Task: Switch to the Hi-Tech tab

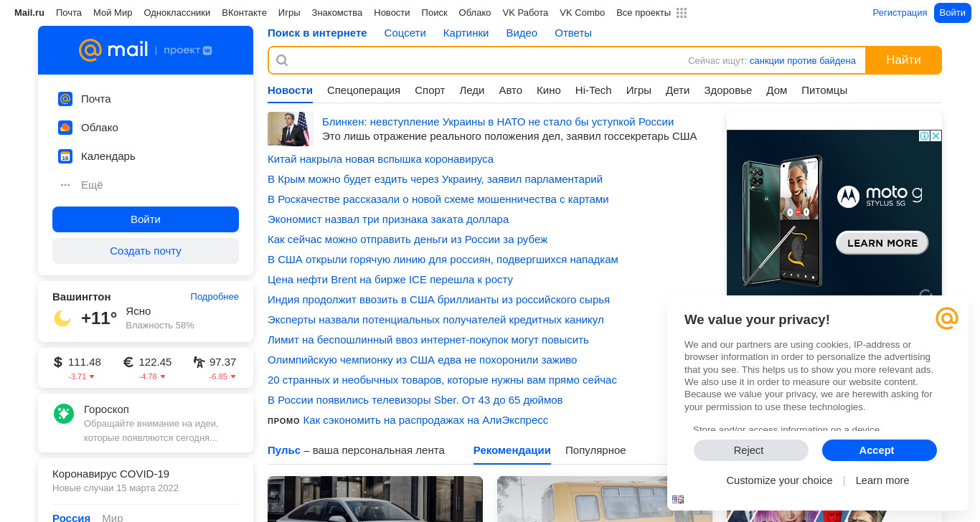Action: coord(593,90)
